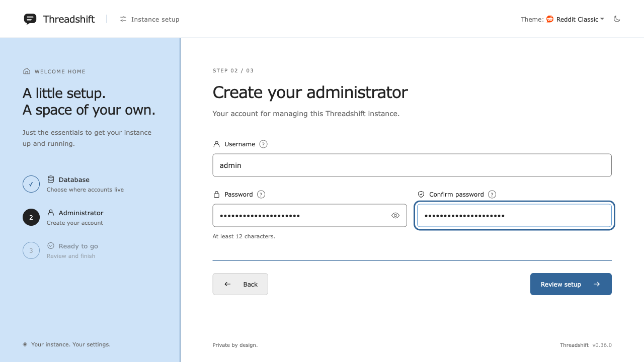Click the diamond icon beside Your instance
This screenshot has height=362, width=644.
(x=25, y=344)
